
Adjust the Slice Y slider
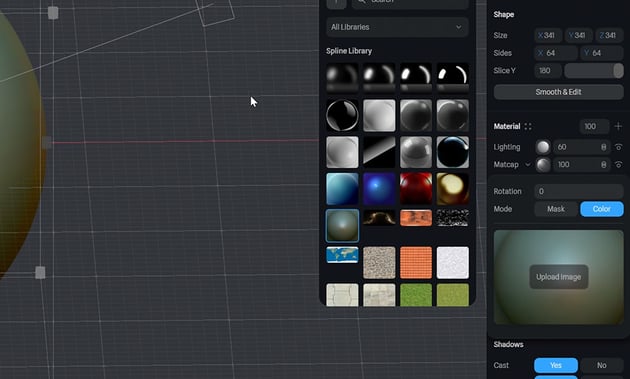click(594, 71)
